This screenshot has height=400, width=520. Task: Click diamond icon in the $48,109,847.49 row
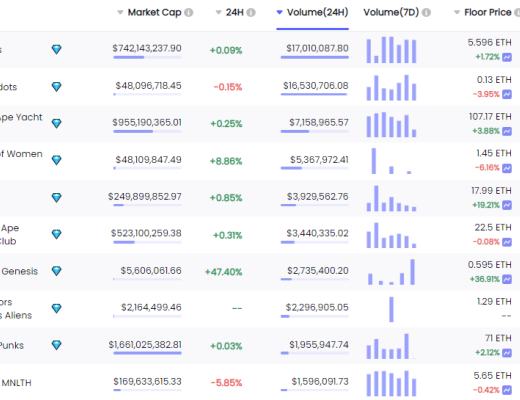click(57, 160)
